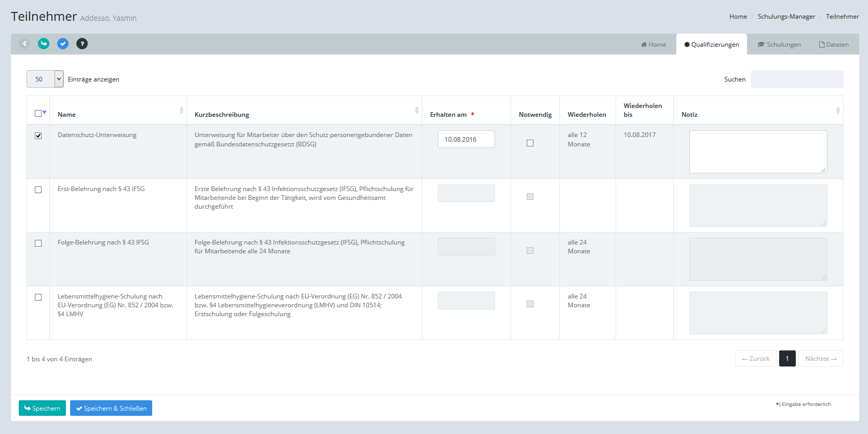
Task: Click the teal save arrow icon
Action: [x=44, y=44]
